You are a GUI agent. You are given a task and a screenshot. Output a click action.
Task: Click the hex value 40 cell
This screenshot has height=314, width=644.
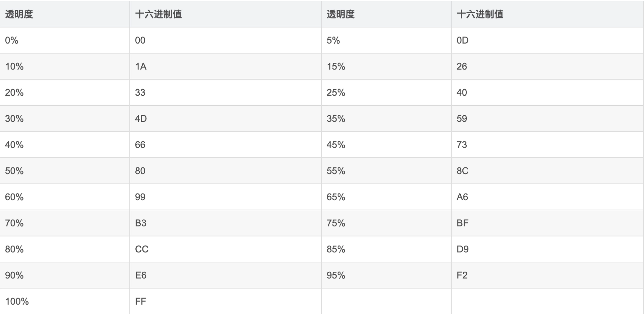click(462, 93)
